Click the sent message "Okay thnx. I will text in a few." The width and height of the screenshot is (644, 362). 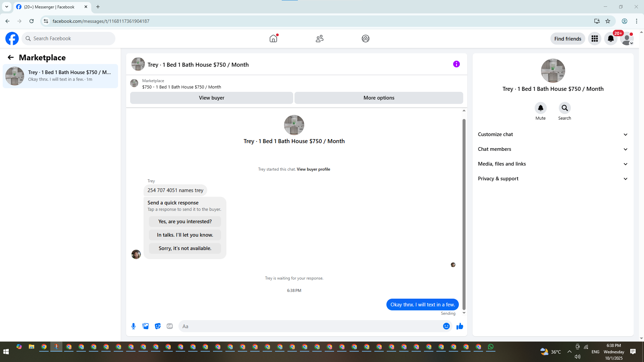point(423,305)
